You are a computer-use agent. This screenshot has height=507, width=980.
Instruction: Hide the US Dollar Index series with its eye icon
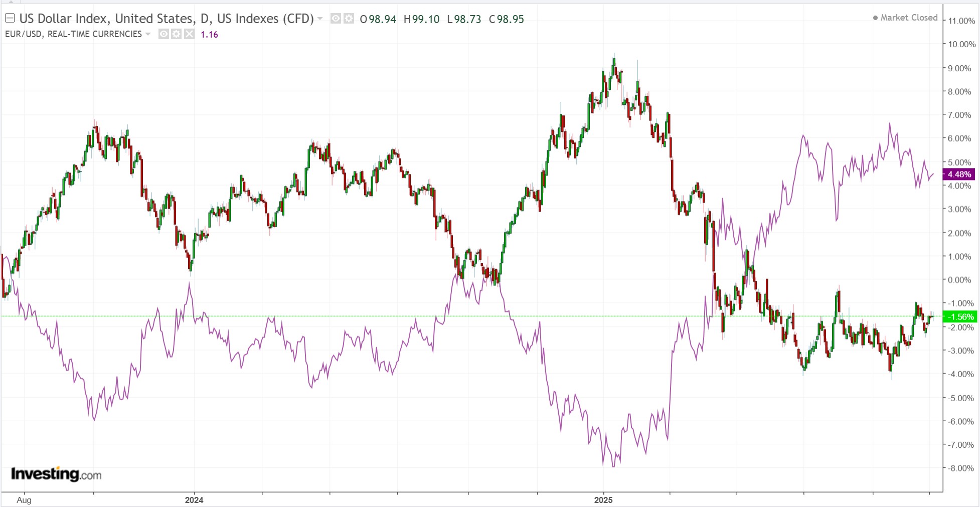(336, 19)
